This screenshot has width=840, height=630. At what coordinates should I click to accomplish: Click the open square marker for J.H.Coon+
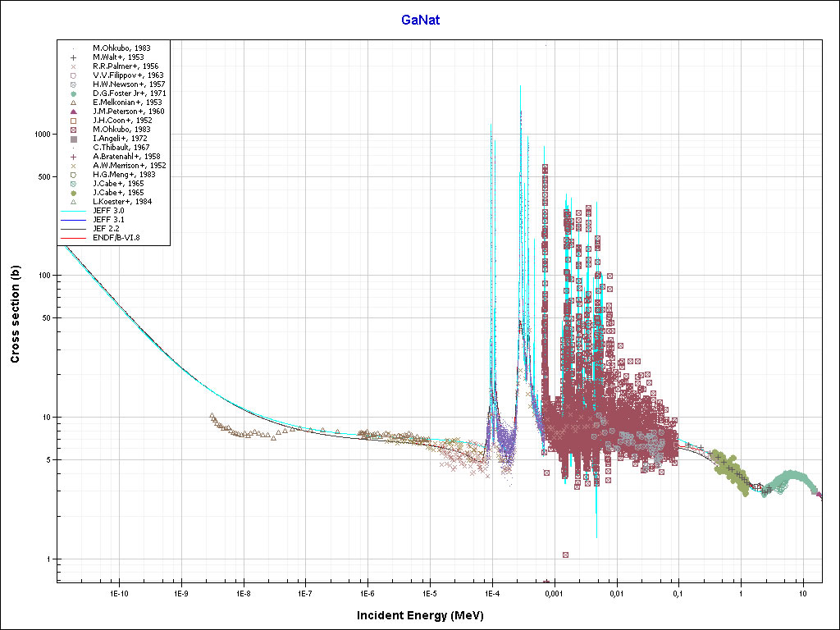[73, 121]
